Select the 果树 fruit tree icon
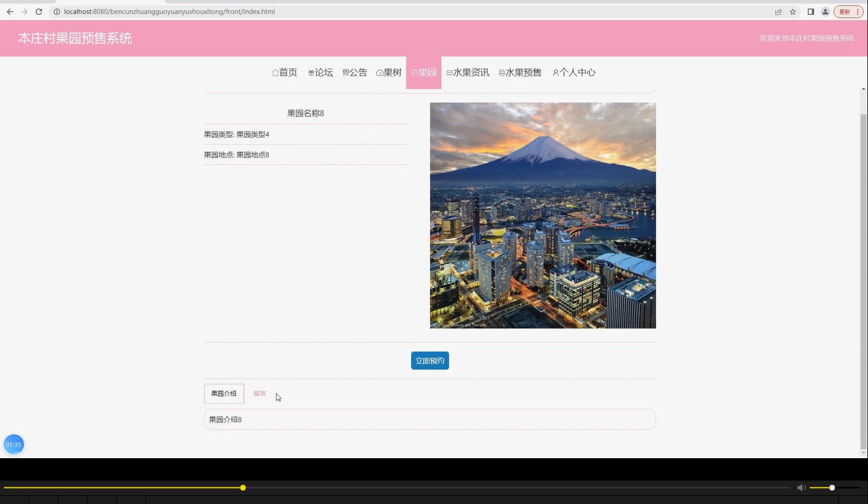The image size is (868, 504). click(x=380, y=72)
